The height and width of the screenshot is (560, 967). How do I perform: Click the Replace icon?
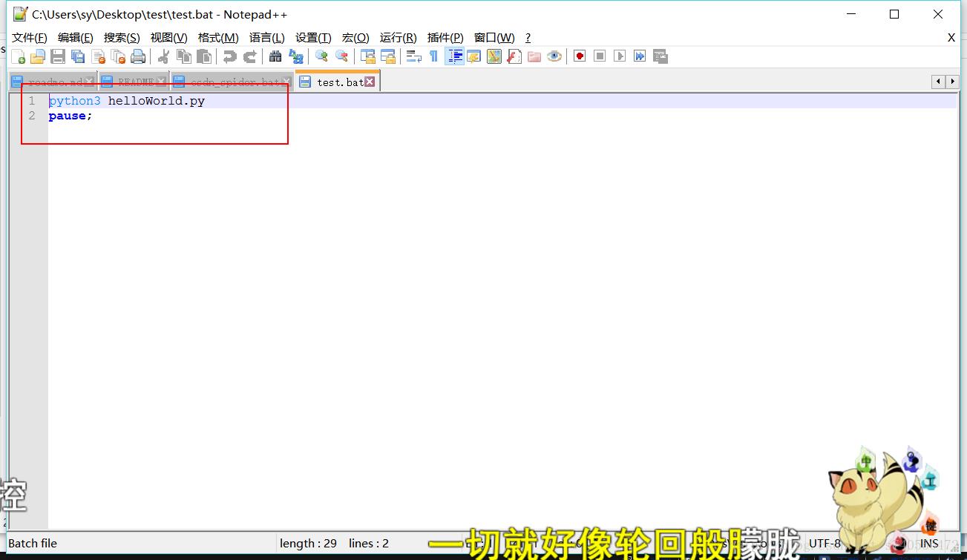(295, 56)
